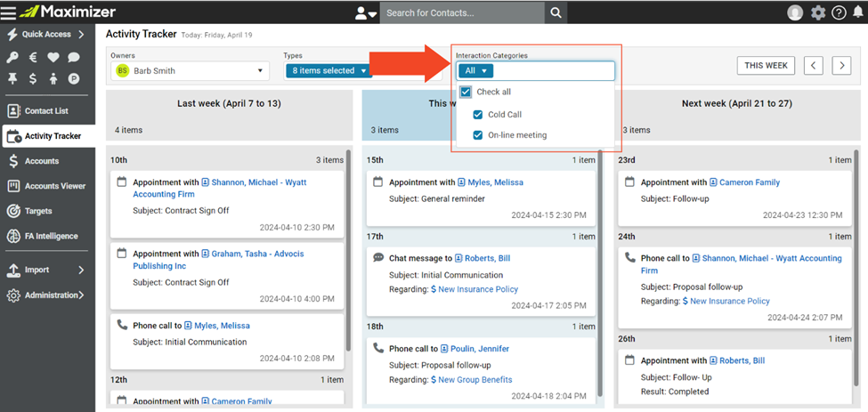
Task: Toggle the Check all checkbox
Action: (466, 92)
